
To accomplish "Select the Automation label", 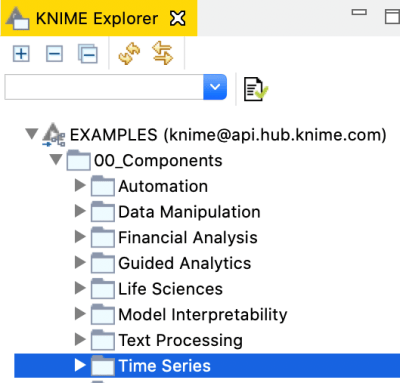I will pyautogui.click(x=163, y=186).
